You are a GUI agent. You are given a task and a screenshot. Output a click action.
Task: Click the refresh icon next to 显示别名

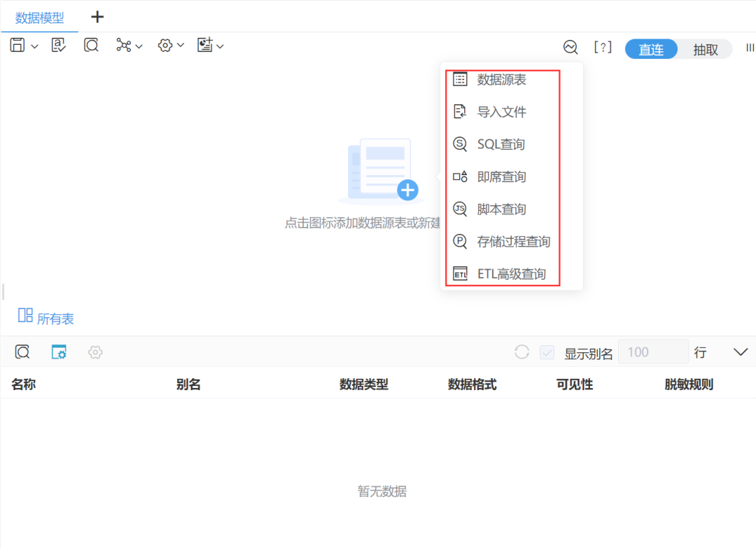[x=521, y=352]
